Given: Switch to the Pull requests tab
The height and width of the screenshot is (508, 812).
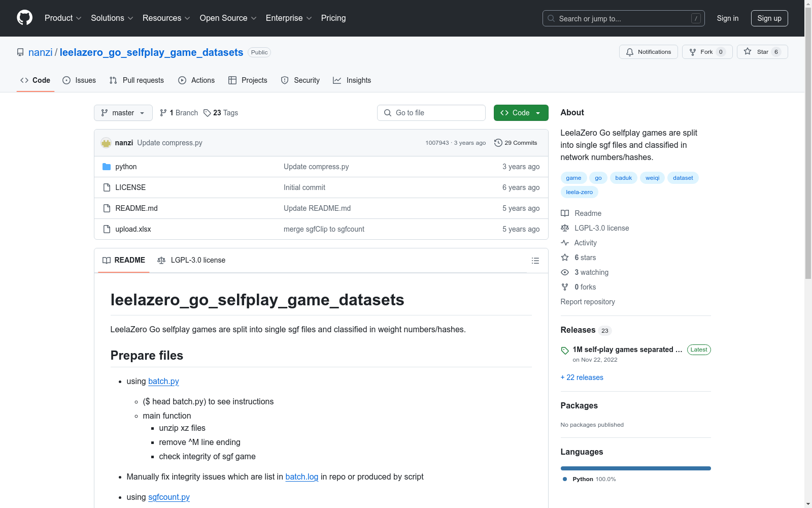Looking at the screenshot, I should click(137, 80).
